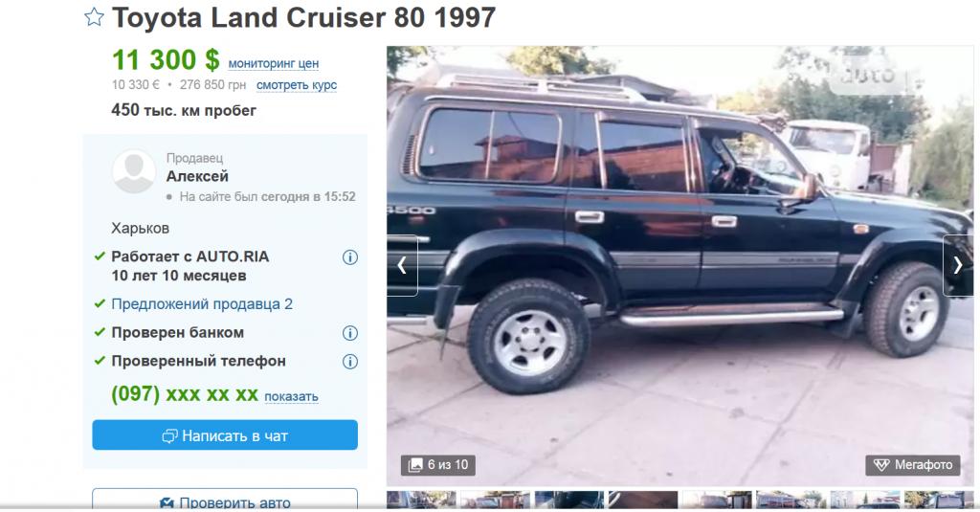Select the first photo thumbnail
980x512 pixels.
421,500
